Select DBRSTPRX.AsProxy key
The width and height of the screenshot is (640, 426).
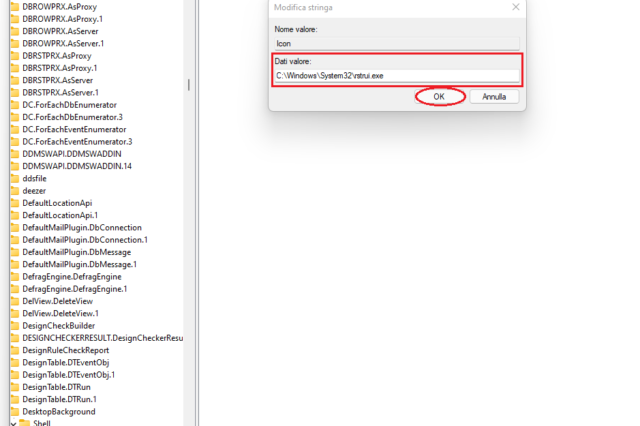pos(57,55)
